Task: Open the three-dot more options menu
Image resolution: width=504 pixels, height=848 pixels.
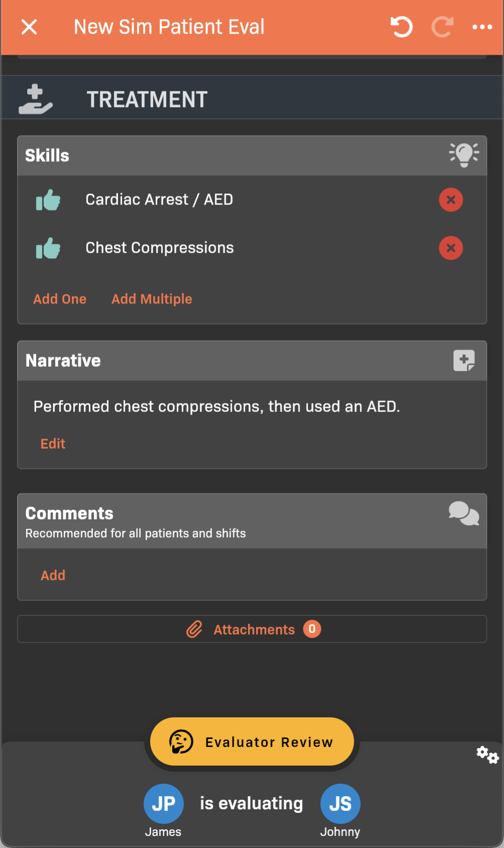Action: (482, 27)
